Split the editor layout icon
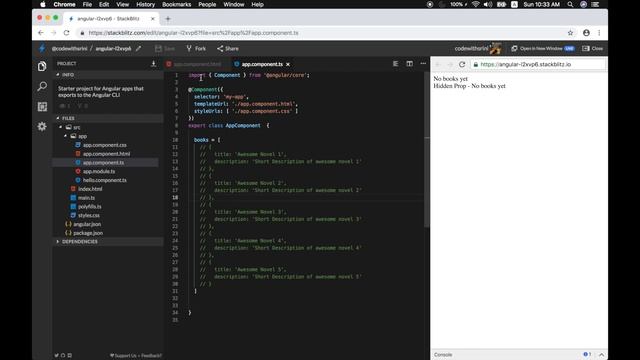 click(409, 64)
